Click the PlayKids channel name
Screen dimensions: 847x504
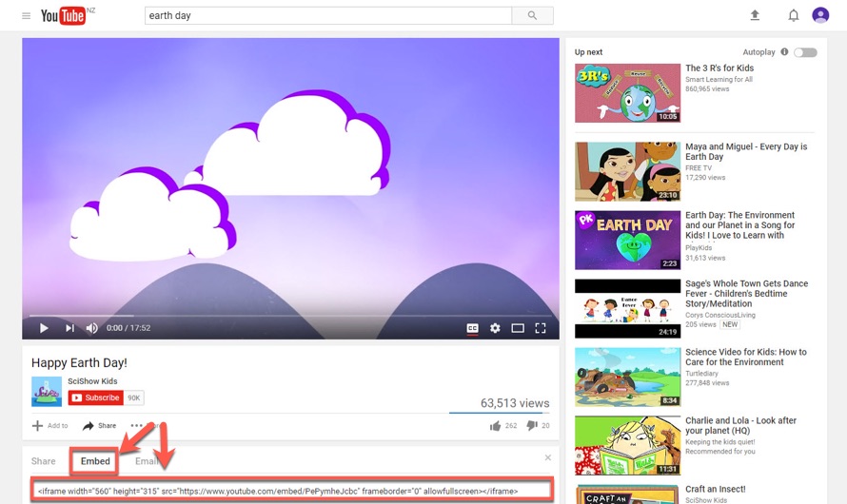click(x=699, y=247)
